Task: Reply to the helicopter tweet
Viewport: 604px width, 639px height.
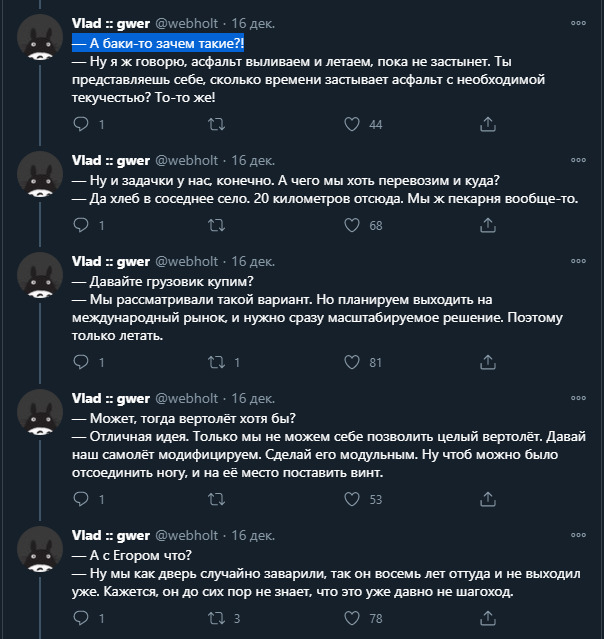Action: (83, 500)
